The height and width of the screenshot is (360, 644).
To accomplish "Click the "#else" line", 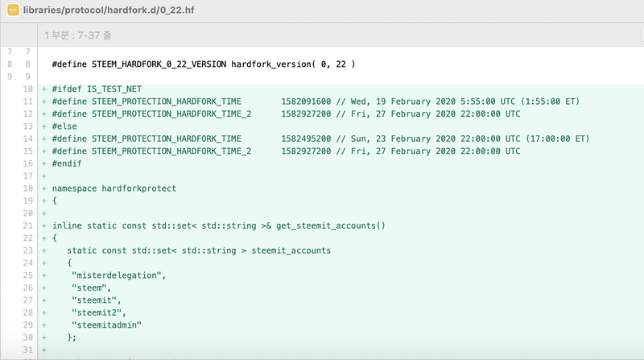I will [x=64, y=126].
